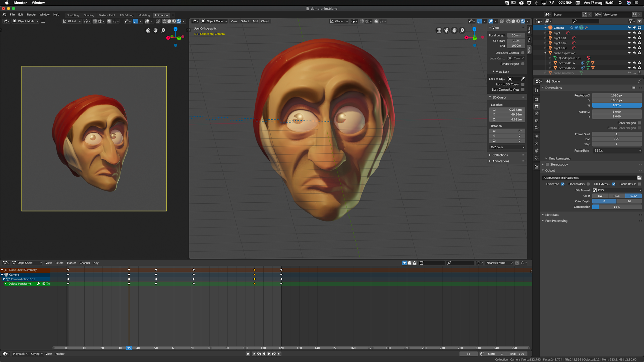644x362 pixels.
Task: Uncheck the Overwrite checkbox
Action: click(563, 184)
